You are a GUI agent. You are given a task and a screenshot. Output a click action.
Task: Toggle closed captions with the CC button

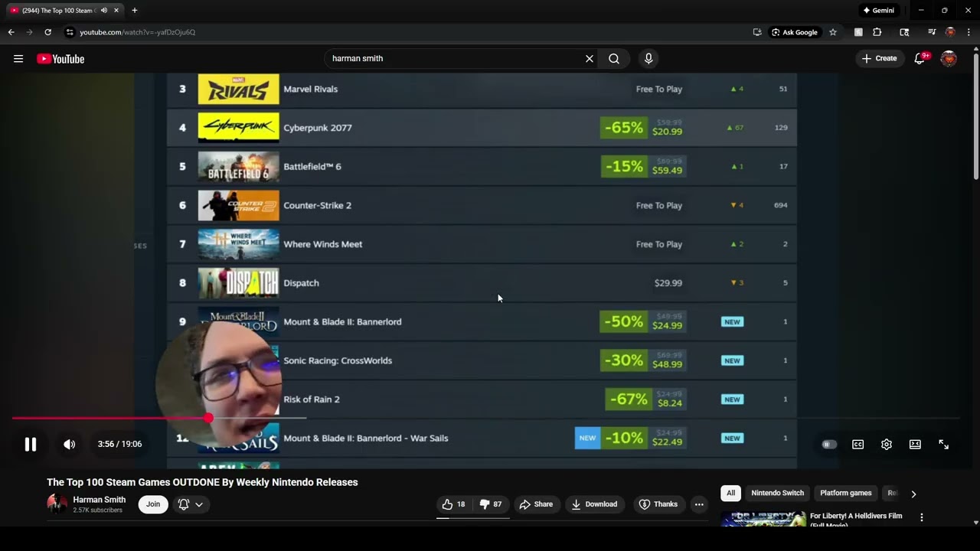[858, 444]
